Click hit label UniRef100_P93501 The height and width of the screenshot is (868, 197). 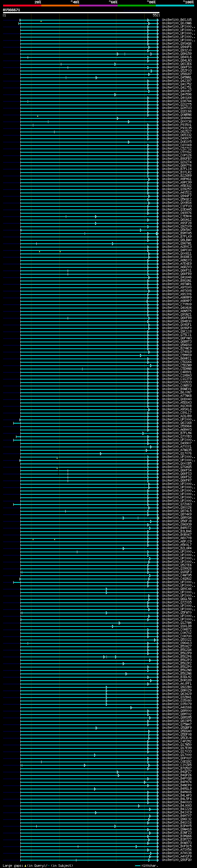point(177,125)
